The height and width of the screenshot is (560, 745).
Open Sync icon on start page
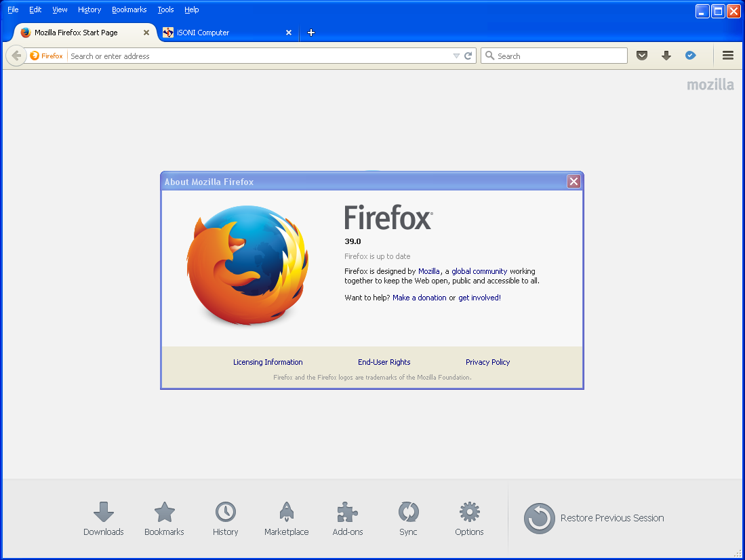[408, 519]
